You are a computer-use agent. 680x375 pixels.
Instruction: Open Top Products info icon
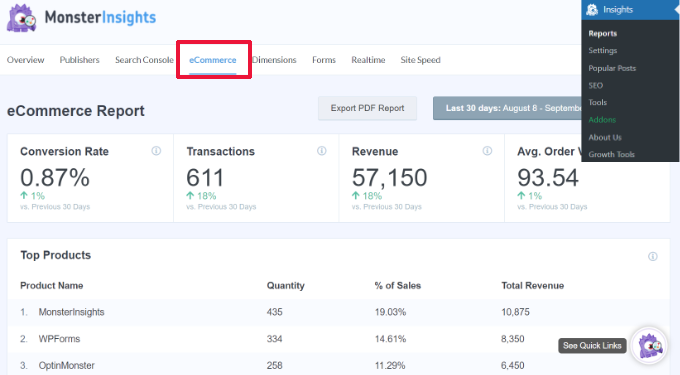pyautogui.click(x=653, y=256)
